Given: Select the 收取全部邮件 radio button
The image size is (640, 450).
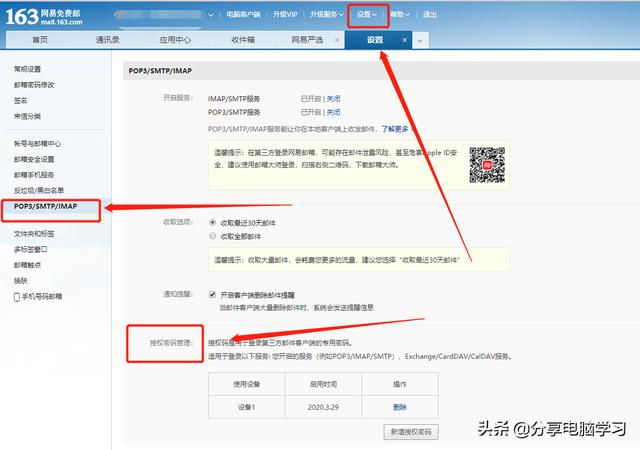Looking at the screenshot, I should click(x=212, y=236).
